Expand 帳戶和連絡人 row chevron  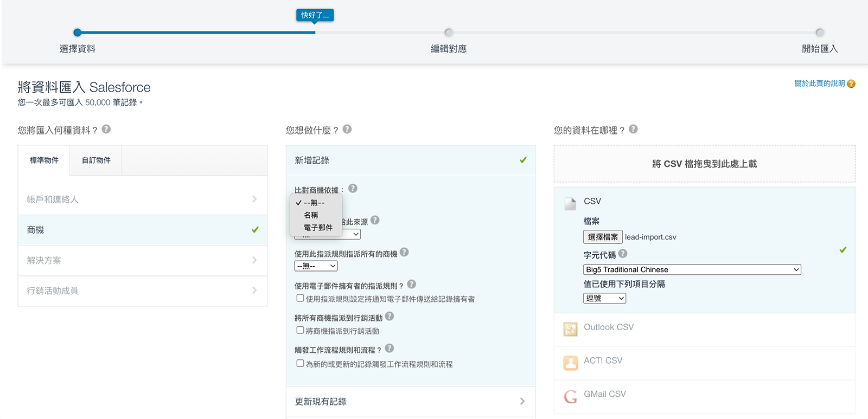(x=254, y=199)
